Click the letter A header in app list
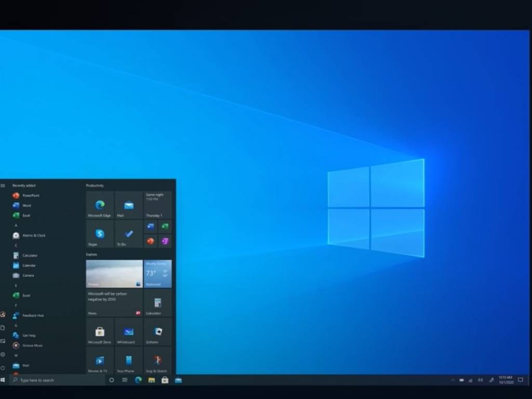The height and width of the screenshot is (399, 532). click(x=16, y=225)
